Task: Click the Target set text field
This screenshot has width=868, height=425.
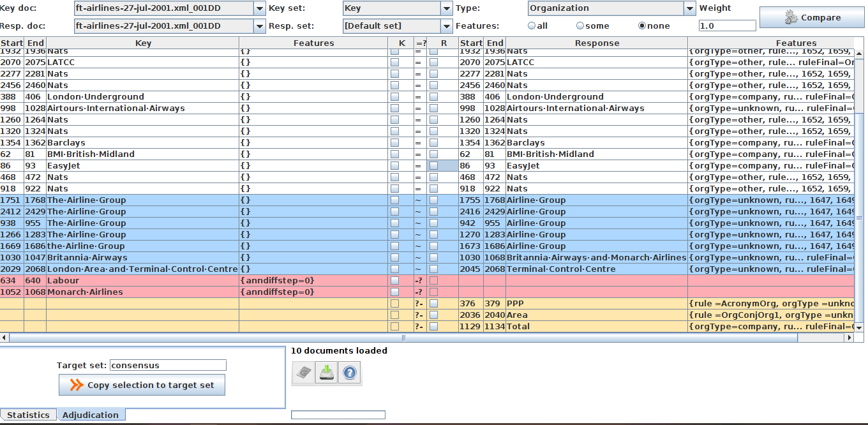Action: (x=168, y=365)
